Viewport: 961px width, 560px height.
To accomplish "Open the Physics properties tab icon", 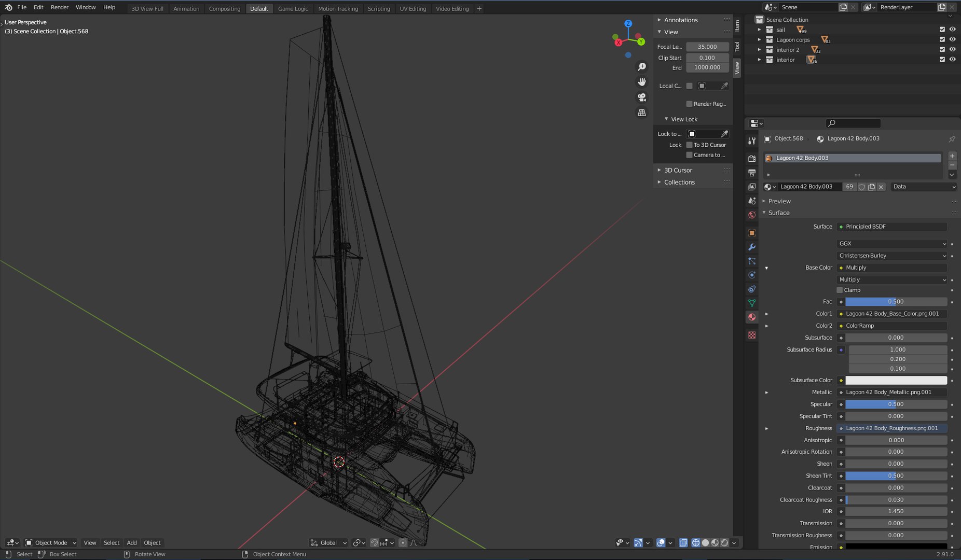I will pos(752,275).
